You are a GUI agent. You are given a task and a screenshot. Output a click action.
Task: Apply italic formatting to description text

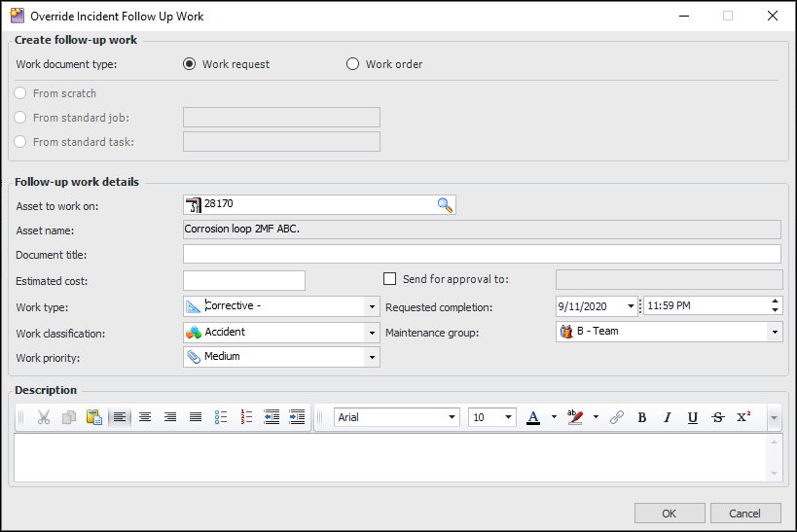pyautogui.click(x=668, y=417)
